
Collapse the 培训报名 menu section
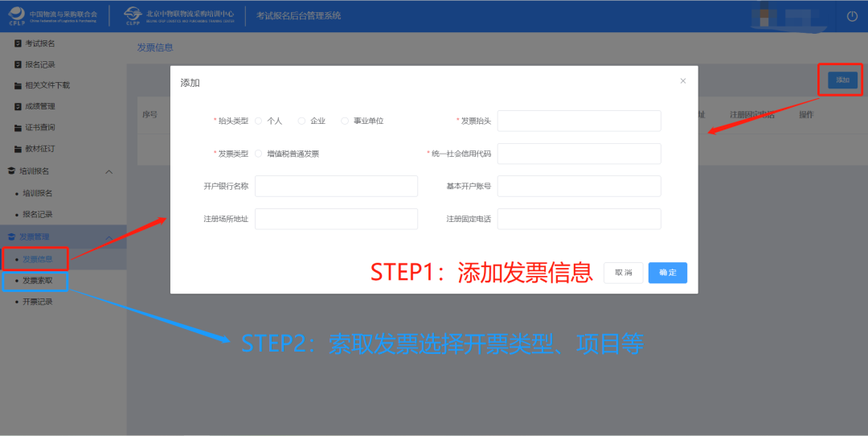click(x=109, y=171)
